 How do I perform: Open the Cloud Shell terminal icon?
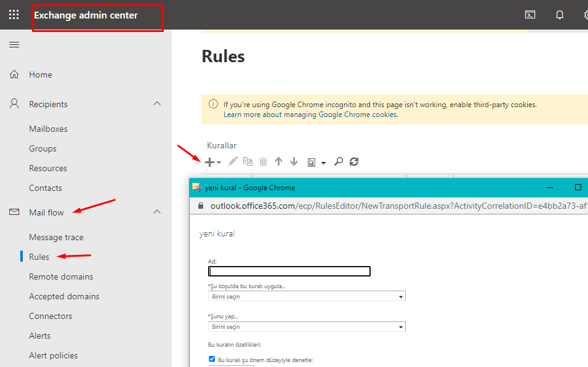pyautogui.click(x=530, y=15)
